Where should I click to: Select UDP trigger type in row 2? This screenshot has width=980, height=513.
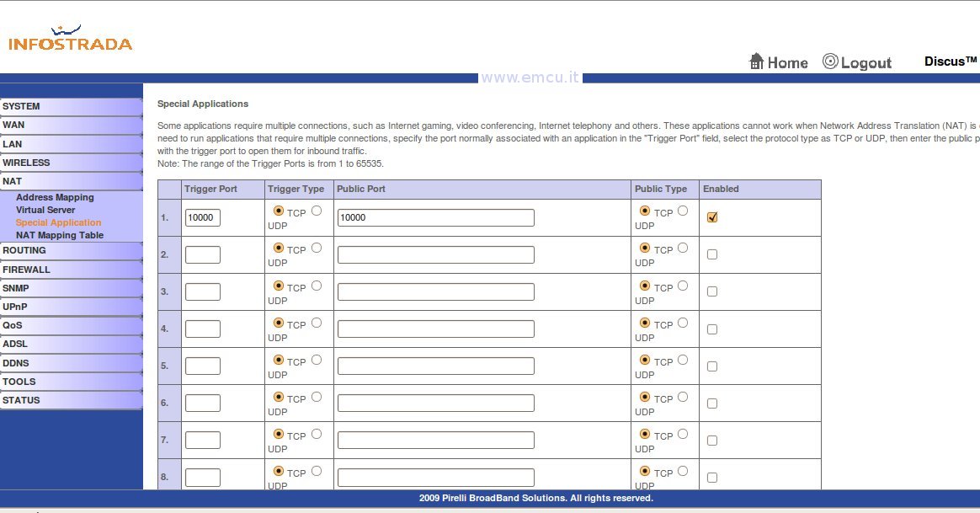(x=317, y=248)
